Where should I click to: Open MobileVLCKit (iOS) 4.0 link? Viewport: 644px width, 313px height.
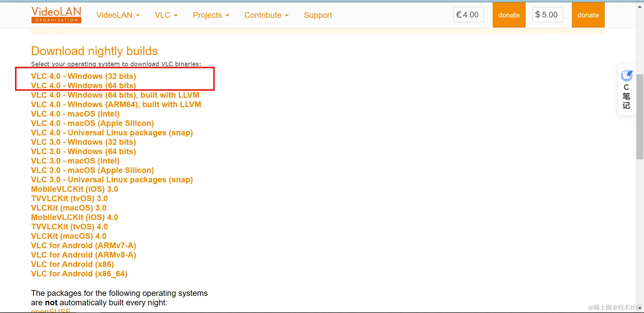tap(74, 217)
